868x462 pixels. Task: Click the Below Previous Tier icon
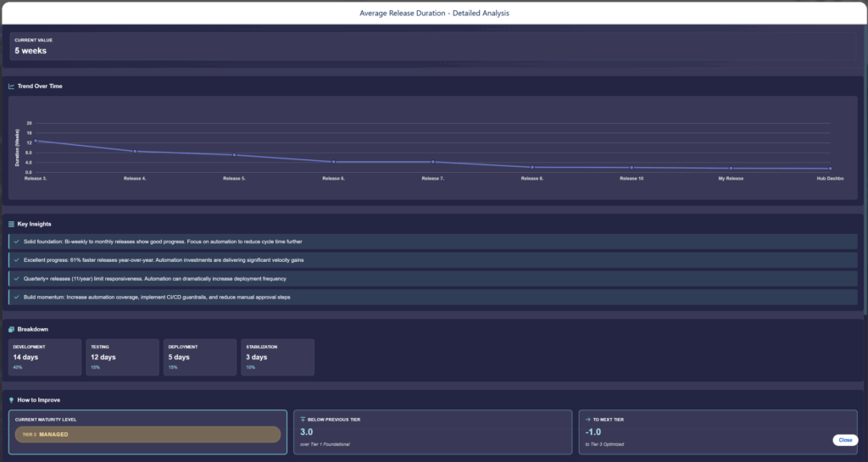point(303,419)
